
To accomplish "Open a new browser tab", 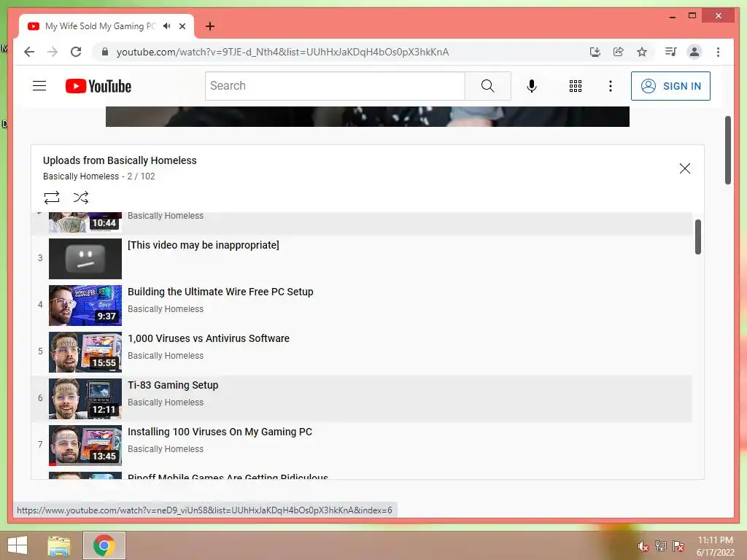I will [x=210, y=26].
